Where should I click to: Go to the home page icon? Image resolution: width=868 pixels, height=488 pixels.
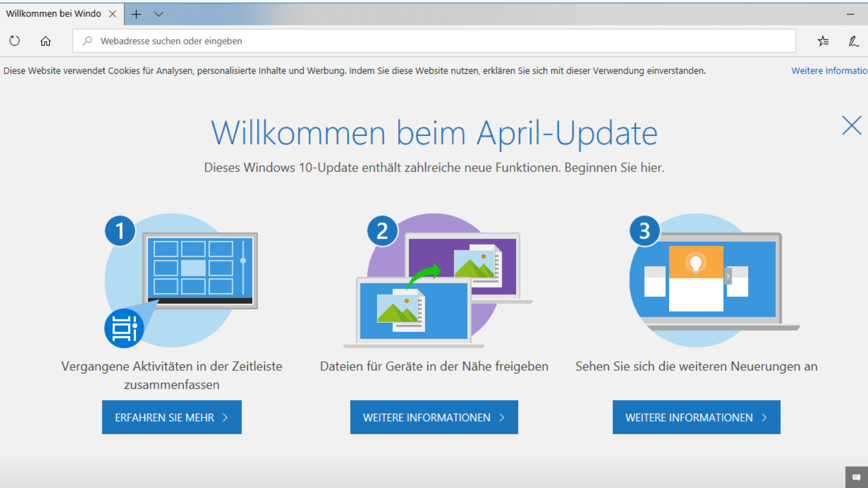point(46,41)
